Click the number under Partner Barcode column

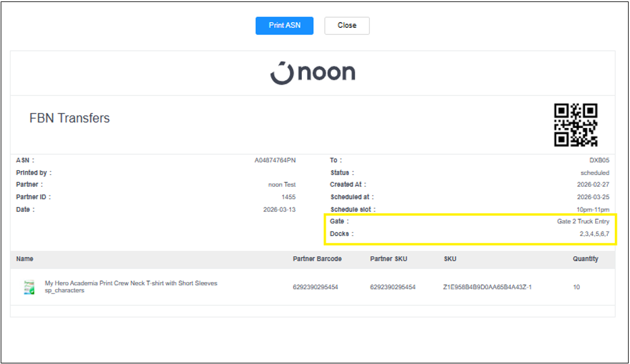[x=315, y=287]
